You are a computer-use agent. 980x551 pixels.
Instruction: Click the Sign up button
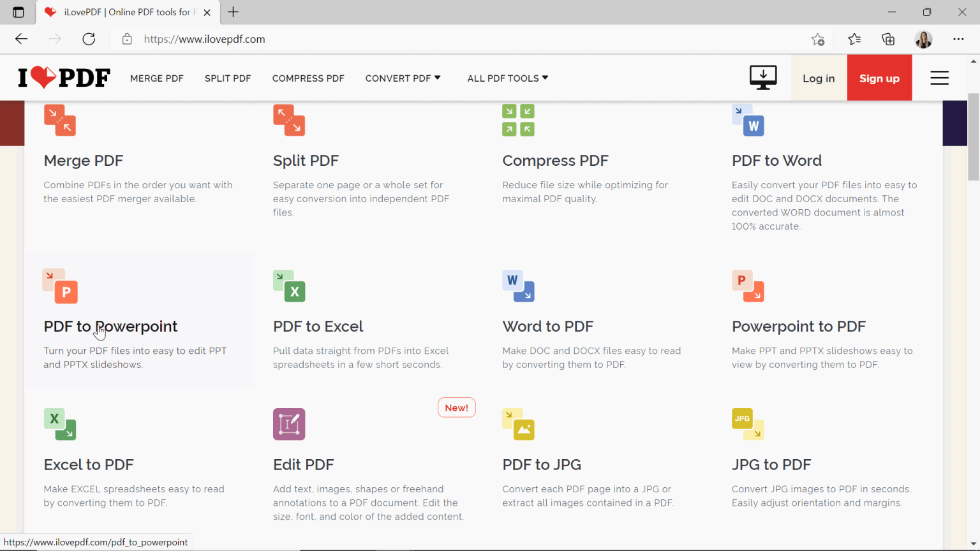pos(879,77)
